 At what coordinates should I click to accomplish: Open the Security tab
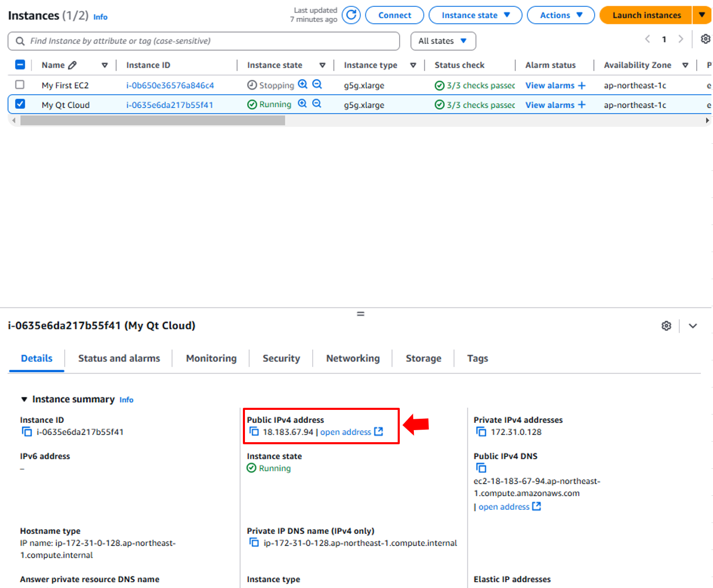(x=281, y=358)
